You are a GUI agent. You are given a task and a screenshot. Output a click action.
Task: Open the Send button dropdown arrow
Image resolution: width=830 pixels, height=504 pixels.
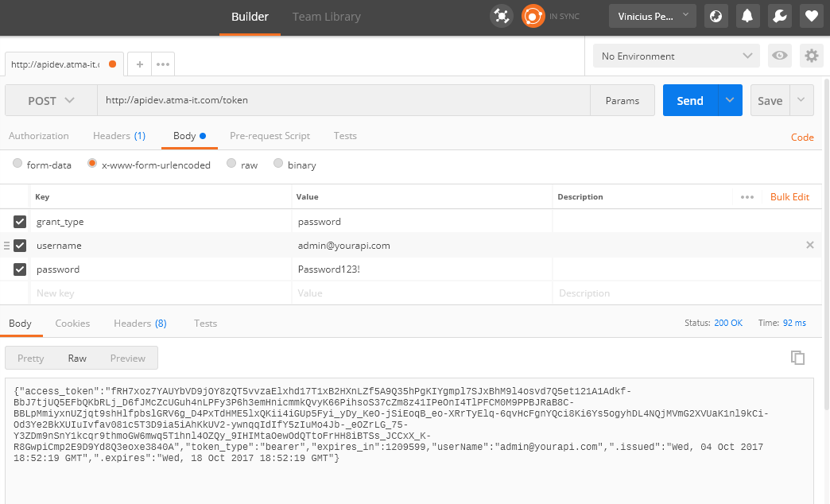(x=730, y=100)
